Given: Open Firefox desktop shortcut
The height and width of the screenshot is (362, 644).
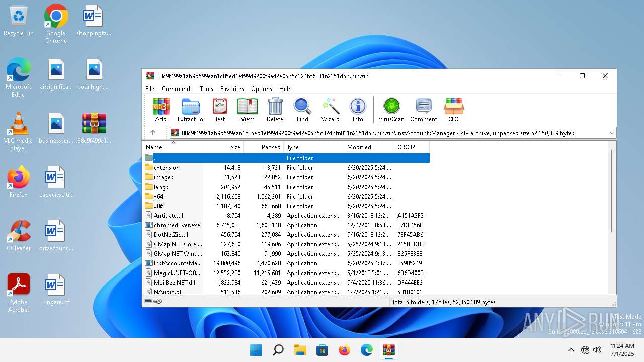Looking at the screenshot, I should [x=18, y=182].
